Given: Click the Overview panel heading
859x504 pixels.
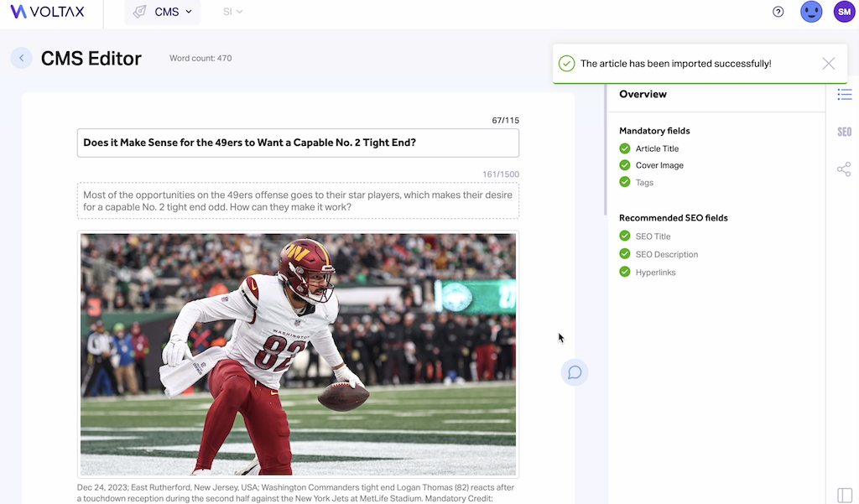Looking at the screenshot, I should tap(643, 94).
